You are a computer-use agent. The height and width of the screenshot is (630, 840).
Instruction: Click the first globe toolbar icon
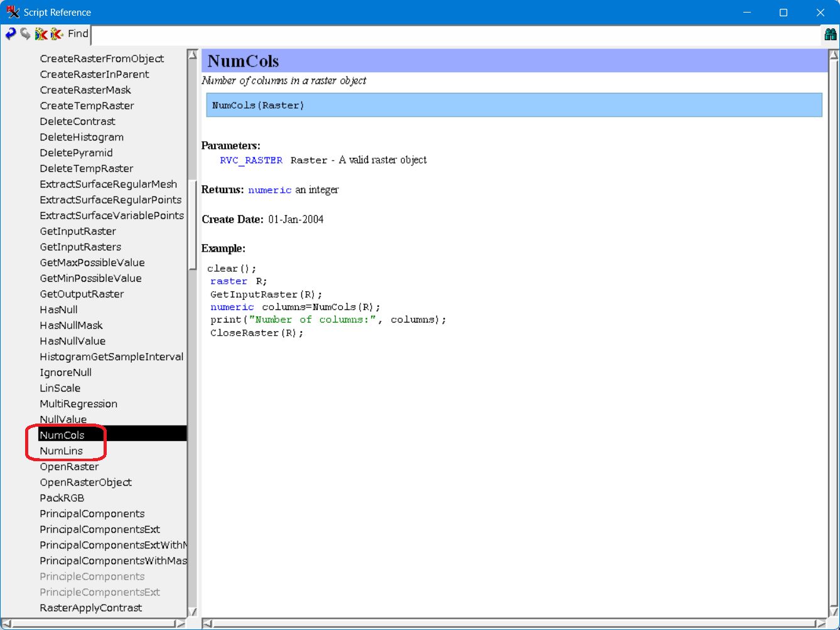pos(41,34)
